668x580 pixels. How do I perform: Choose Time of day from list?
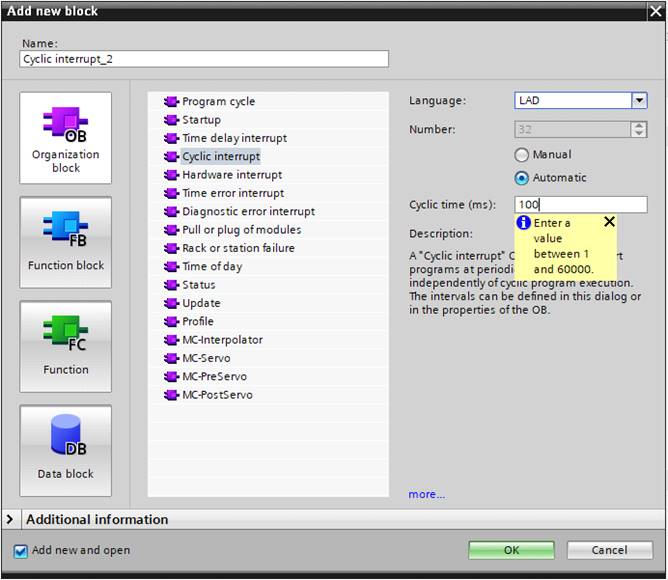tap(212, 266)
